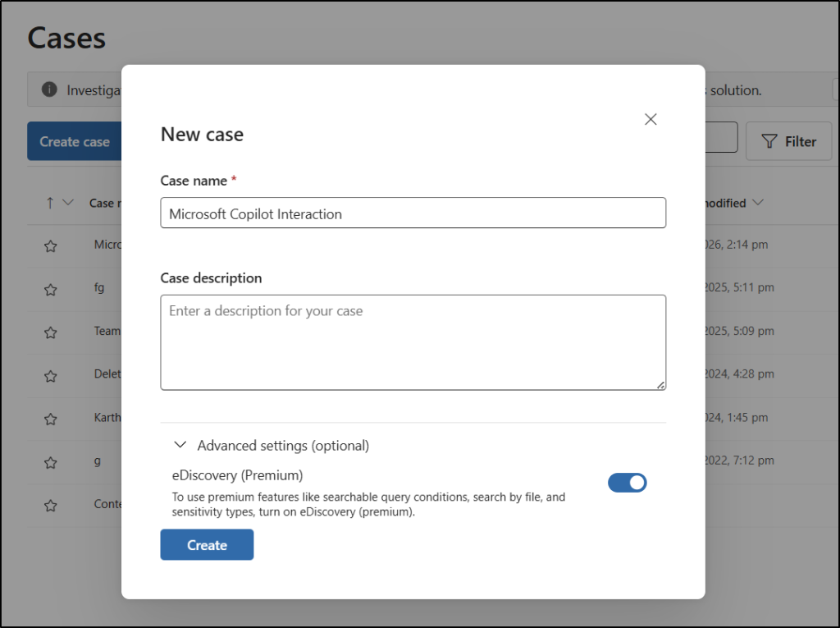Click the sort up arrow in the table header

50,203
